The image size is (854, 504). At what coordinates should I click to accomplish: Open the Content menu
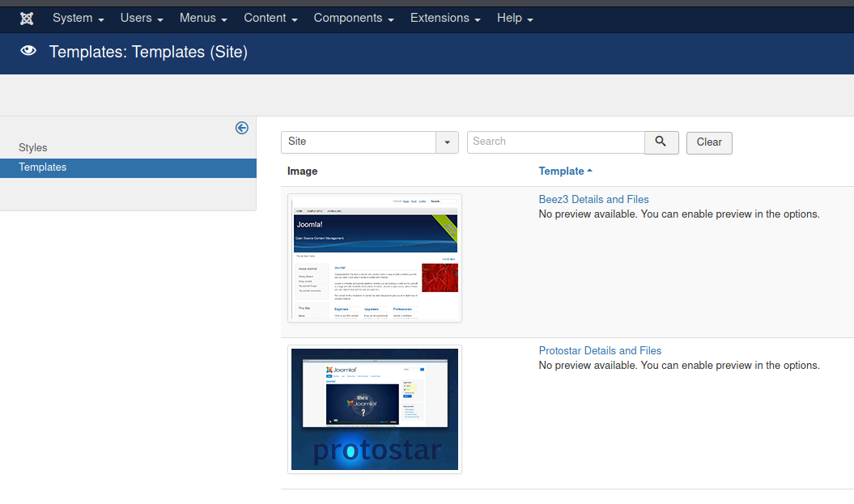click(x=270, y=18)
